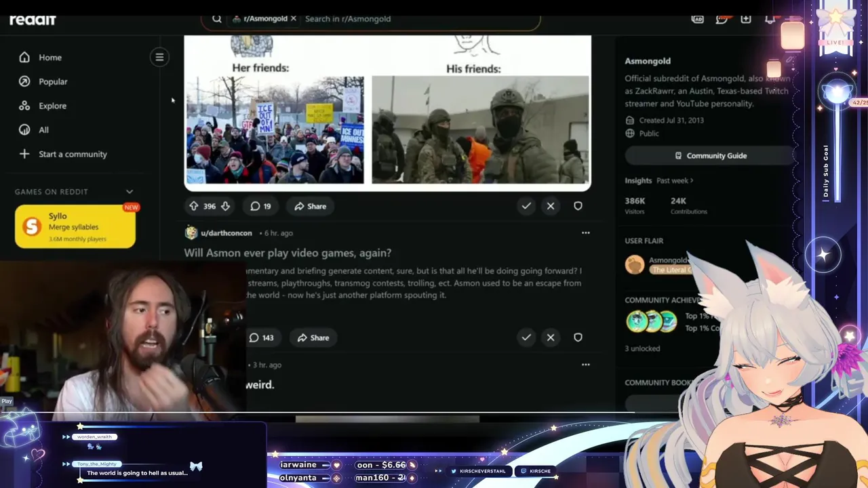
Task: Remove the post with 396 votes
Action: click(x=551, y=206)
